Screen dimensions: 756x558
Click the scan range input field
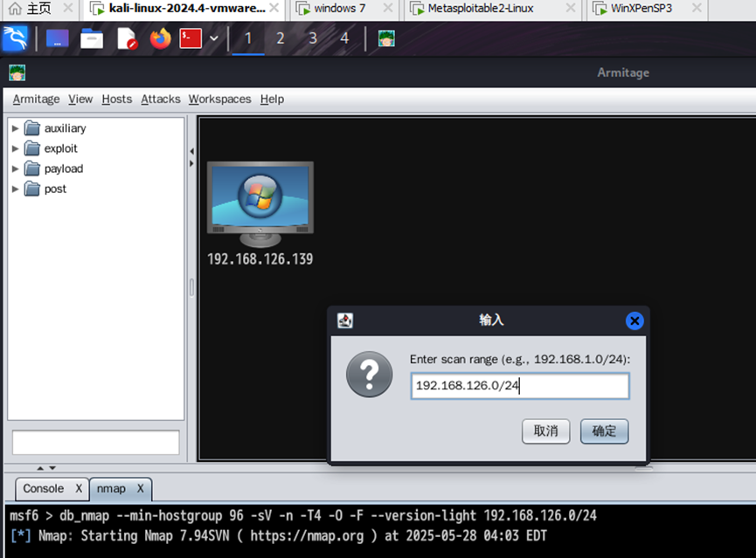click(520, 386)
